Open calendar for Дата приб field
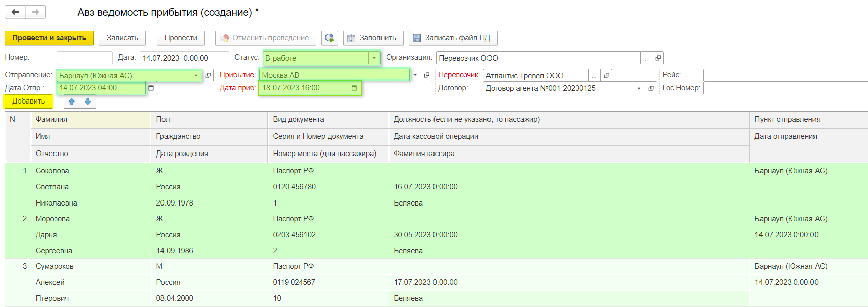This screenshot has height=307, width=868. tap(354, 88)
